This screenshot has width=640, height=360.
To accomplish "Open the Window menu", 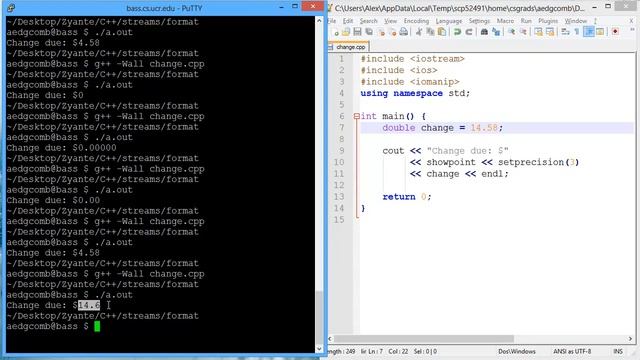I will tap(576, 21).
